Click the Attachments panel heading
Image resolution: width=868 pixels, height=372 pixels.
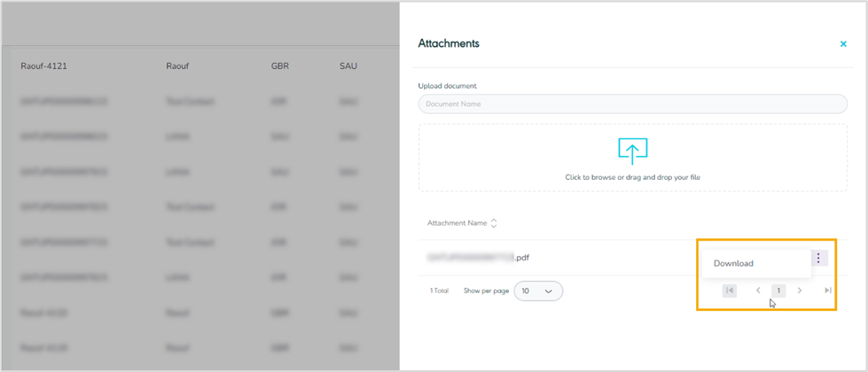pos(449,43)
